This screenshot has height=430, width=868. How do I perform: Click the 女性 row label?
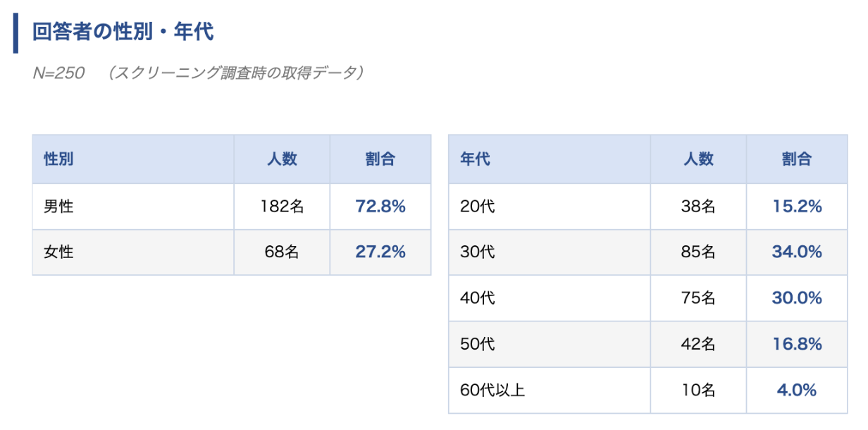[x=58, y=252]
